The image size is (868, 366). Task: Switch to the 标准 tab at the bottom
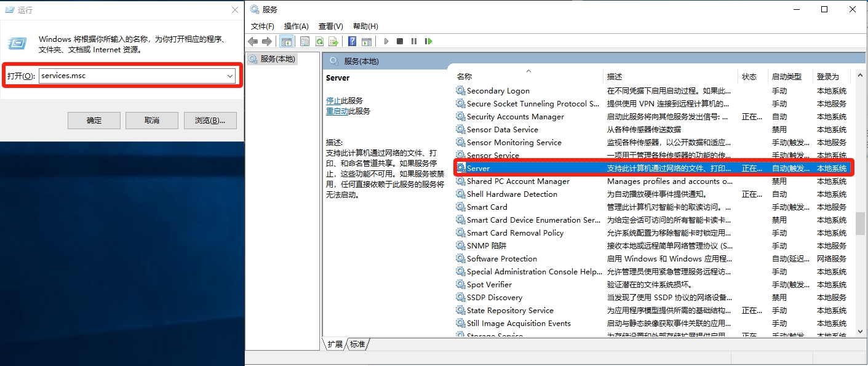pyautogui.click(x=359, y=345)
